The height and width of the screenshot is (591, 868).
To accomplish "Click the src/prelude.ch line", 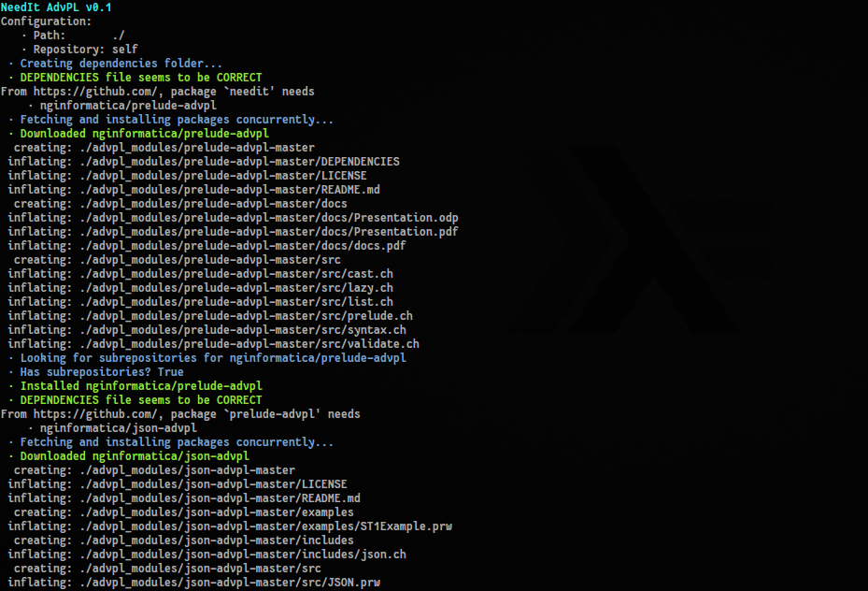I will click(x=210, y=316).
